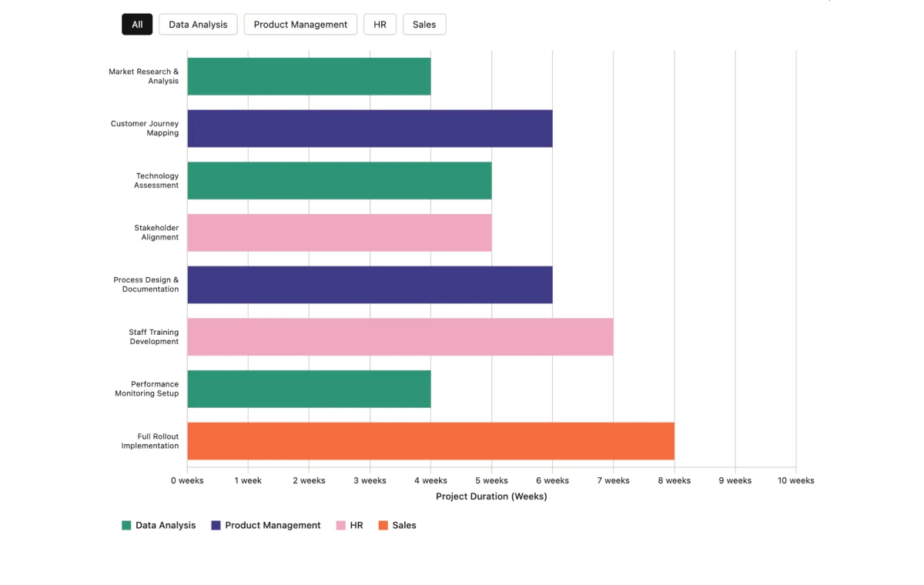Click the 'Product Management' legend label
The width and height of the screenshot is (924, 585).
(x=273, y=526)
